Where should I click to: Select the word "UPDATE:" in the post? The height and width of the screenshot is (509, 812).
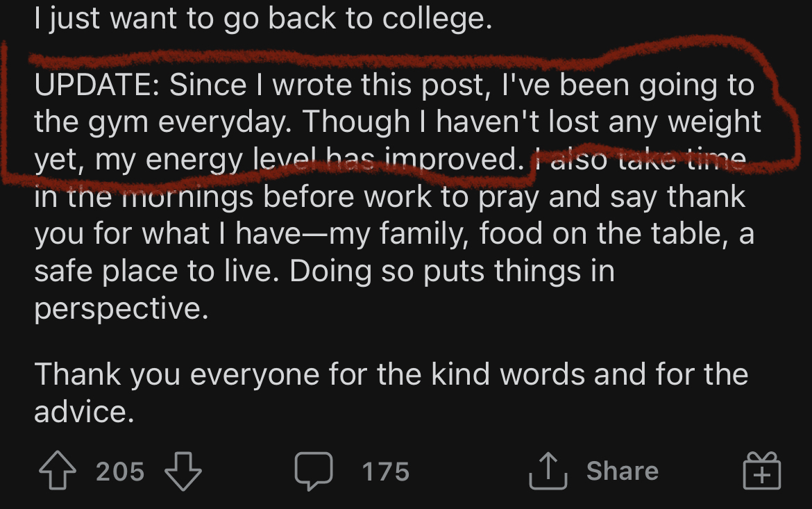(x=97, y=85)
